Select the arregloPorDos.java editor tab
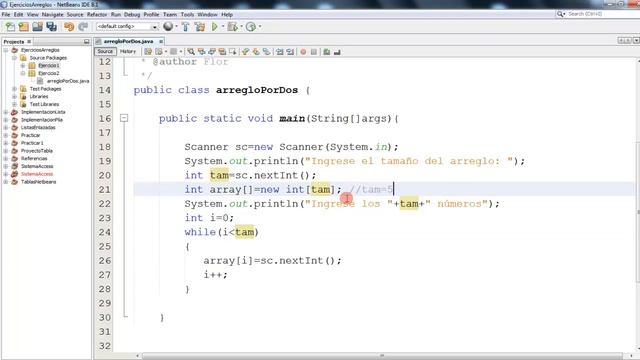Viewport: 640px width, 360px height. (x=128, y=41)
